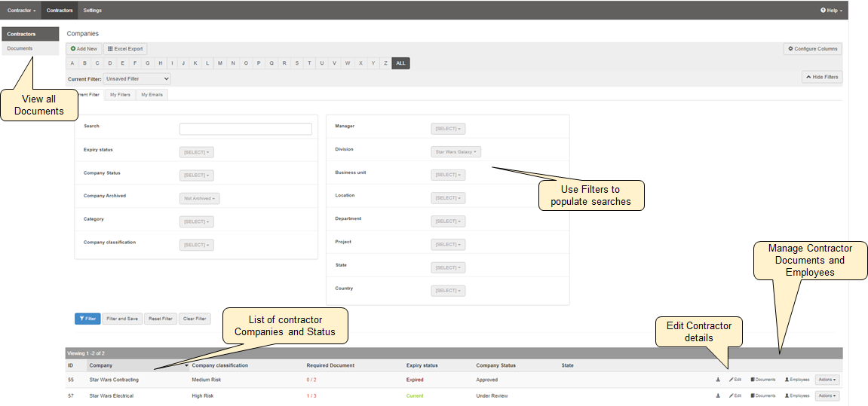Open Employees for Star Wars Electrical
This screenshot has width=868, height=406.
[x=797, y=395]
